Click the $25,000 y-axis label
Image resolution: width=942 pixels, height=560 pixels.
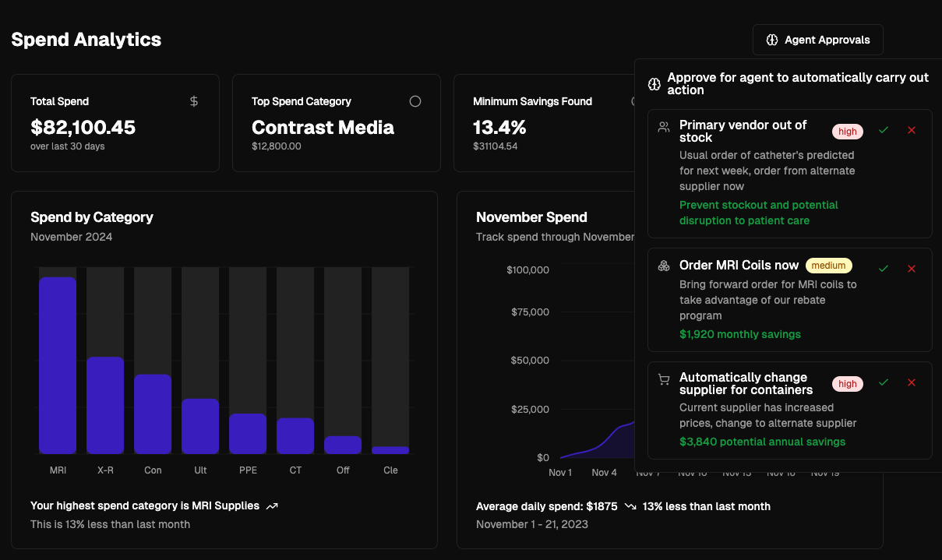coord(530,409)
